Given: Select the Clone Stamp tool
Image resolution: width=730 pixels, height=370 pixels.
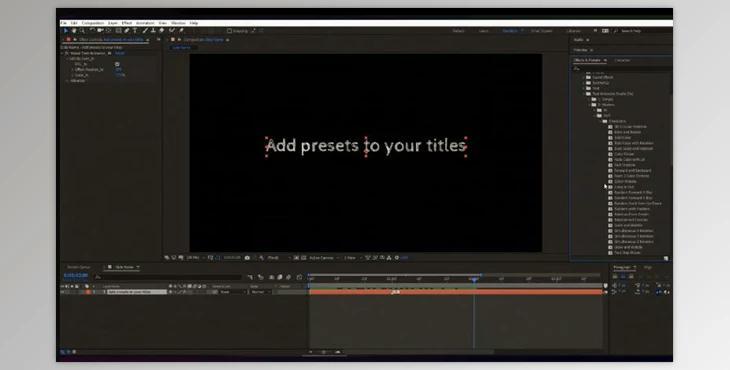Looking at the screenshot, I should (x=153, y=31).
